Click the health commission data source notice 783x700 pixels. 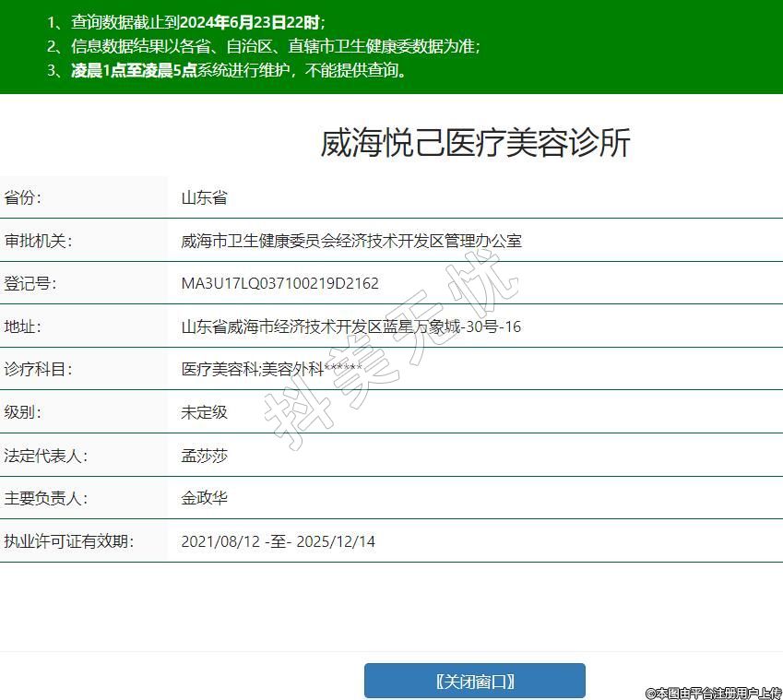point(264,45)
